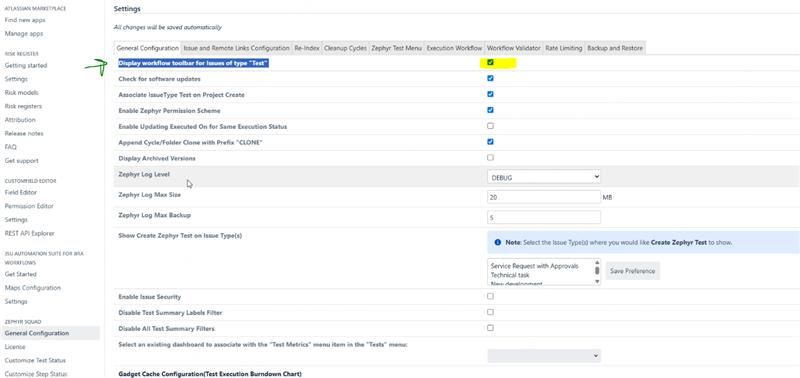The width and height of the screenshot is (800, 378).
Task: Switch to the Re-Index tab
Action: (x=307, y=48)
